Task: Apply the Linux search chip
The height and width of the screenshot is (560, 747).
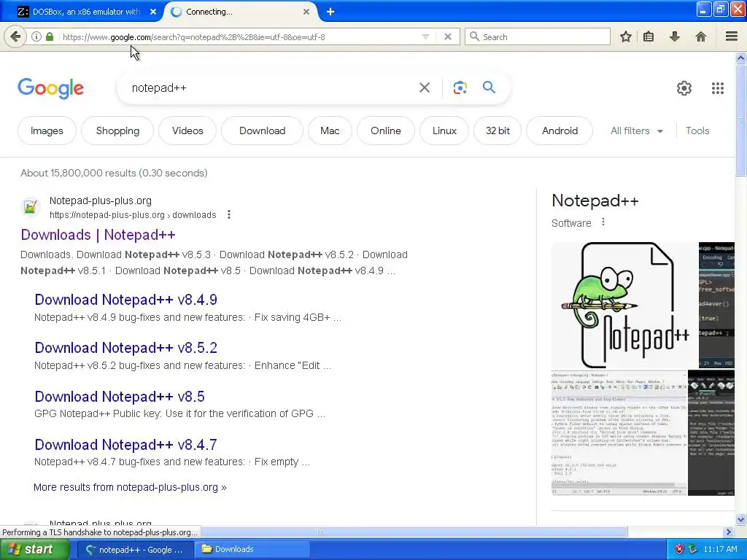Action: [444, 131]
